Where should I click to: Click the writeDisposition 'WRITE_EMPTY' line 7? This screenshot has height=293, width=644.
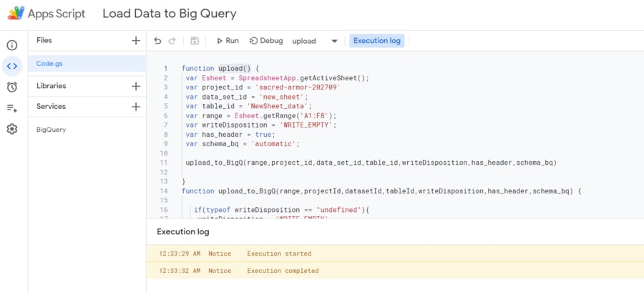pos(261,125)
